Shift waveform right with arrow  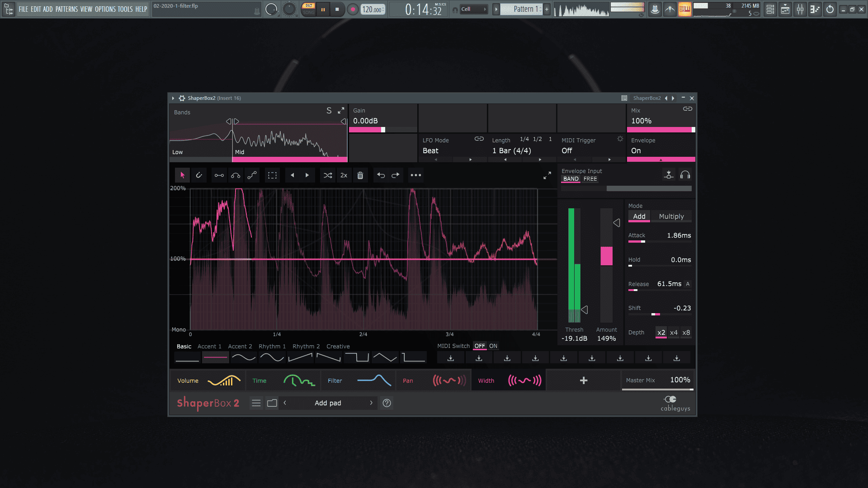(x=307, y=175)
